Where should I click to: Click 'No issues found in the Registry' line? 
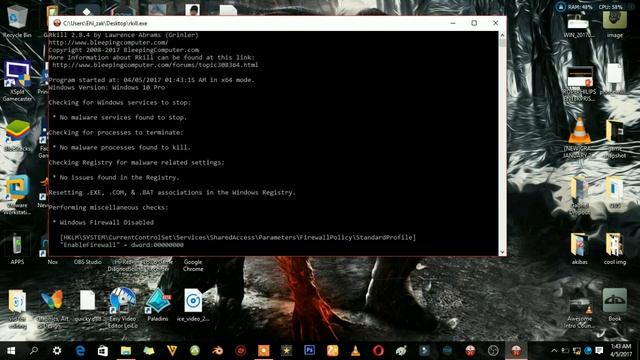[x=116, y=178]
